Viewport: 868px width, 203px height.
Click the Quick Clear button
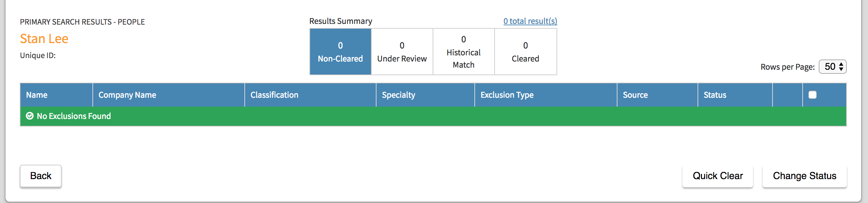tap(717, 176)
